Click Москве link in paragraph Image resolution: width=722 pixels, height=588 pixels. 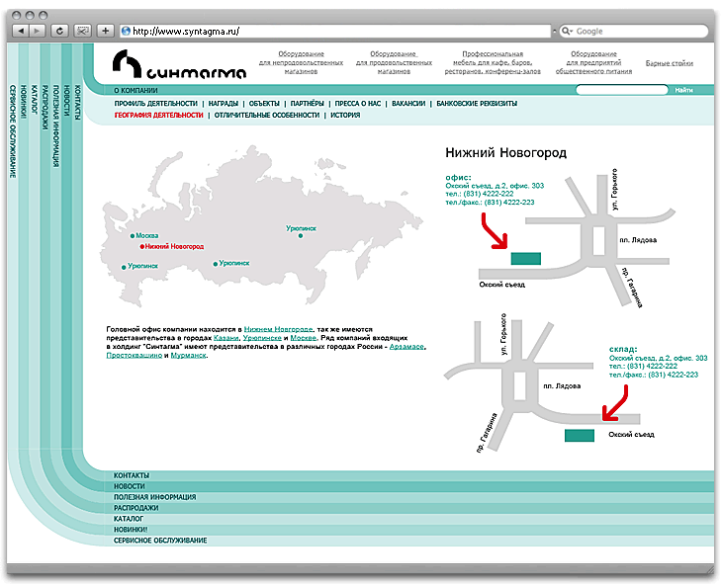tap(303, 338)
